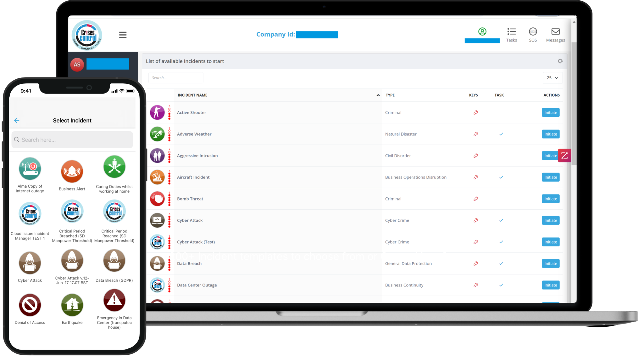The width and height of the screenshot is (644, 356).
Task: Click the Cyber Attack incident icon
Action: point(30,263)
